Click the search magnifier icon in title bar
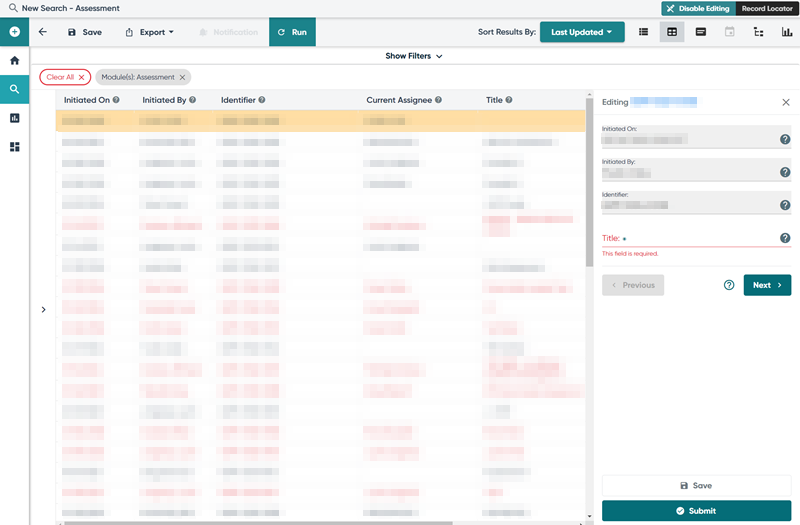This screenshot has height=525, width=800. (13, 8)
